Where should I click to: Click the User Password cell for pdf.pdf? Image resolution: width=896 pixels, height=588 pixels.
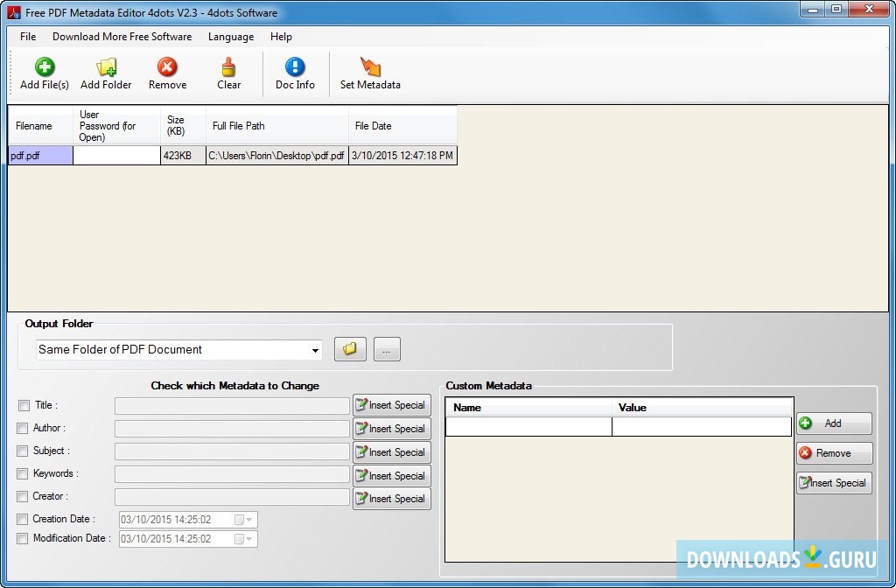[116, 156]
